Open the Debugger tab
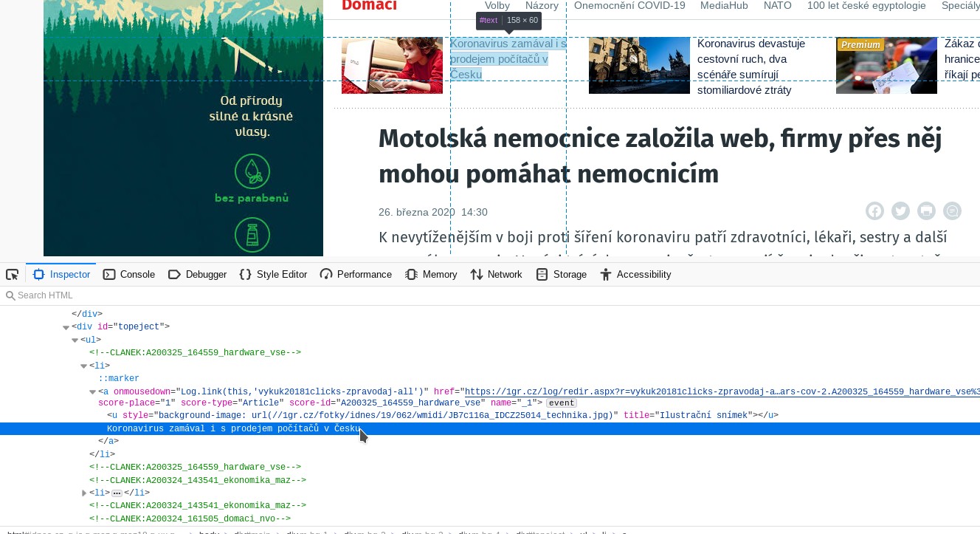Image resolution: width=980 pixels, height=534 pixels. point(197,275)
